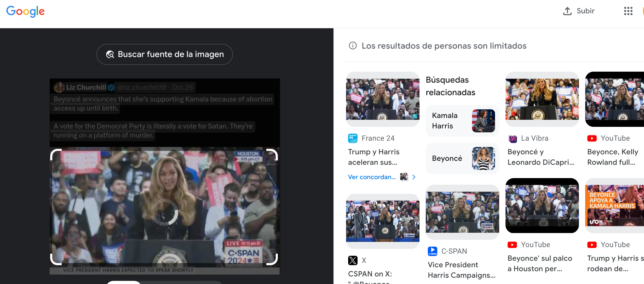Viewport: 644px width, 284px height.
Task: Select the Beyoncé related search chip
Action: (x=462, y=158)
